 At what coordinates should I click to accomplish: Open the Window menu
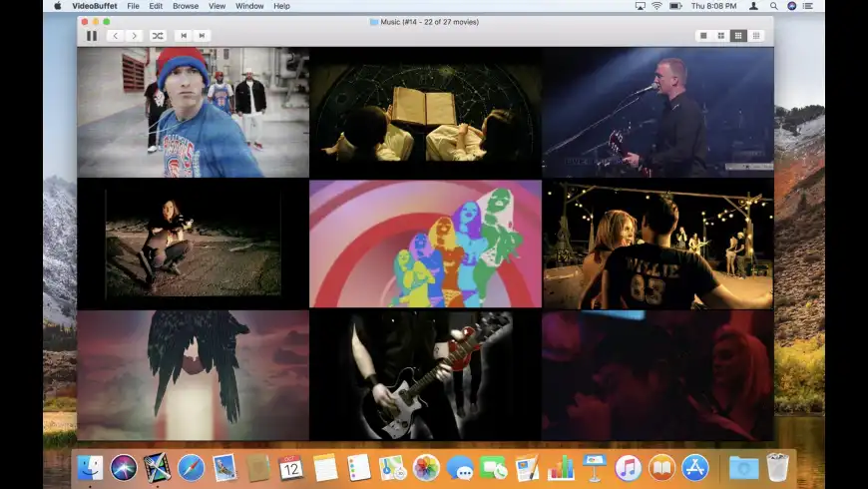click(249, 6)
